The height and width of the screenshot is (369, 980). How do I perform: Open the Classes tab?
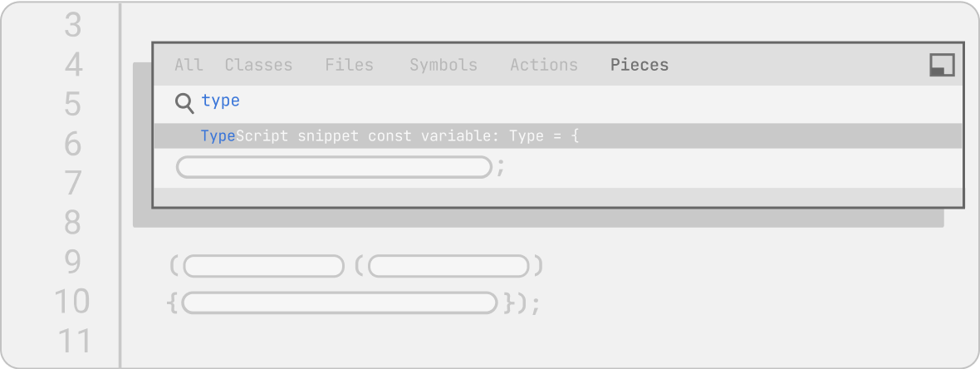click(258, 65)
